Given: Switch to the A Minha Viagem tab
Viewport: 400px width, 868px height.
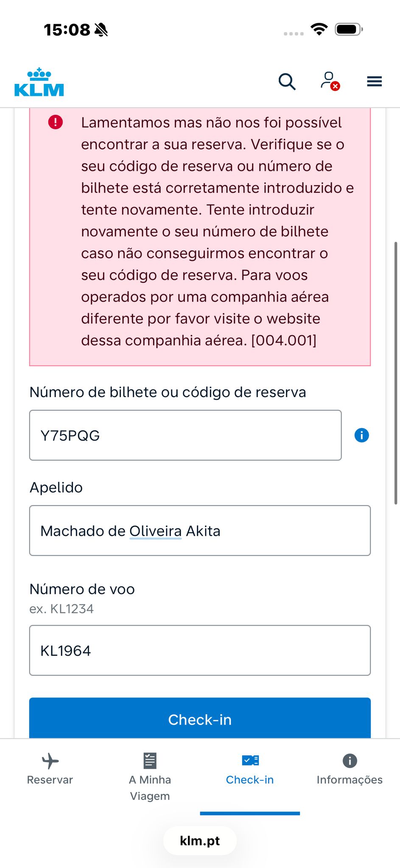Looking at the screenshot, I should [x=150, y=787].
